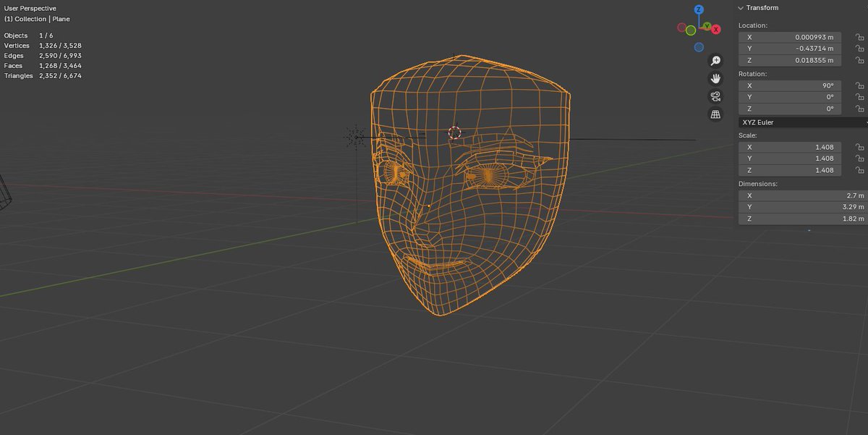Toggle the lock for Location X
The height and width of the screenshot is (435, 868).
[x=859, y=37]
